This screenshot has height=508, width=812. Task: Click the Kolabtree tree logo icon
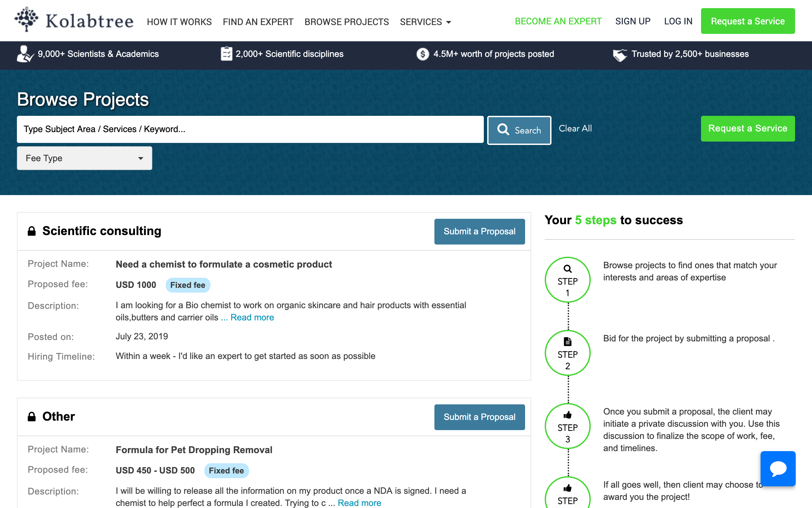[x=26, y=20]
